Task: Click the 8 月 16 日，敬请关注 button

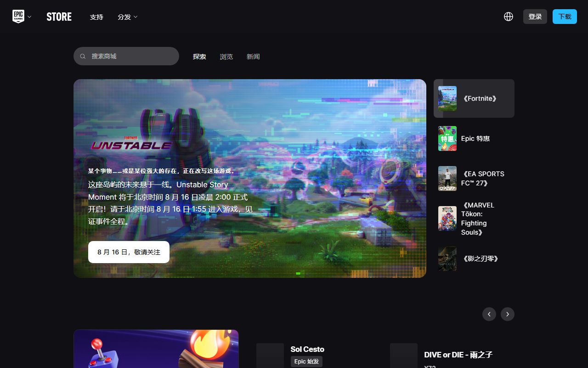Action: pyautogui.click(x=129, y=252)
